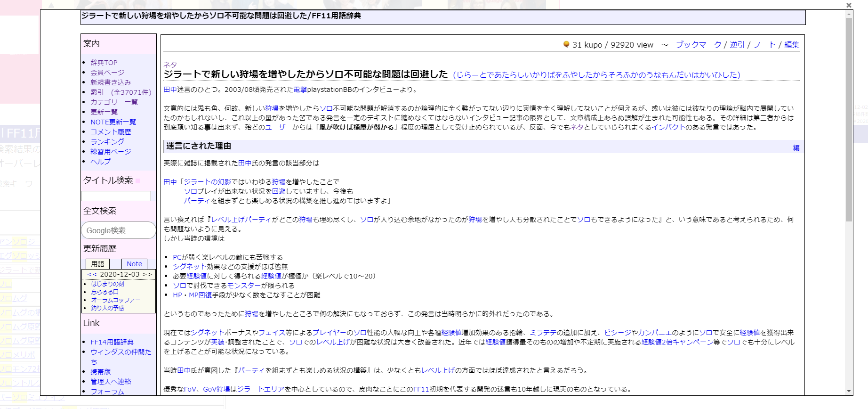Viewport: 868px width, 409px height.
Task: Open ミラテテ link
Action: point(543,333)
